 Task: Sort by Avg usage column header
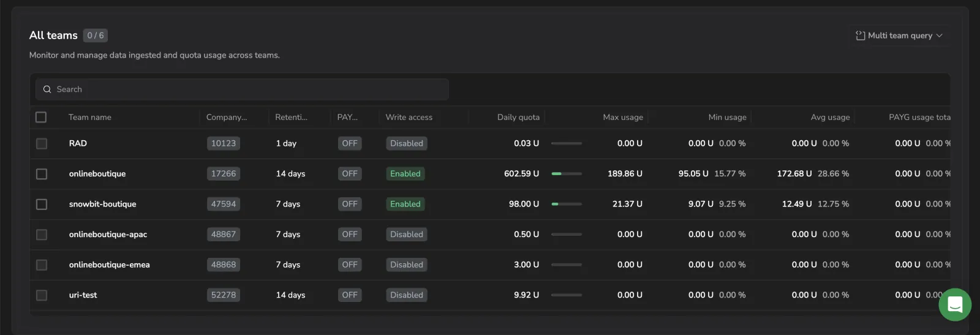click(831, 117)
